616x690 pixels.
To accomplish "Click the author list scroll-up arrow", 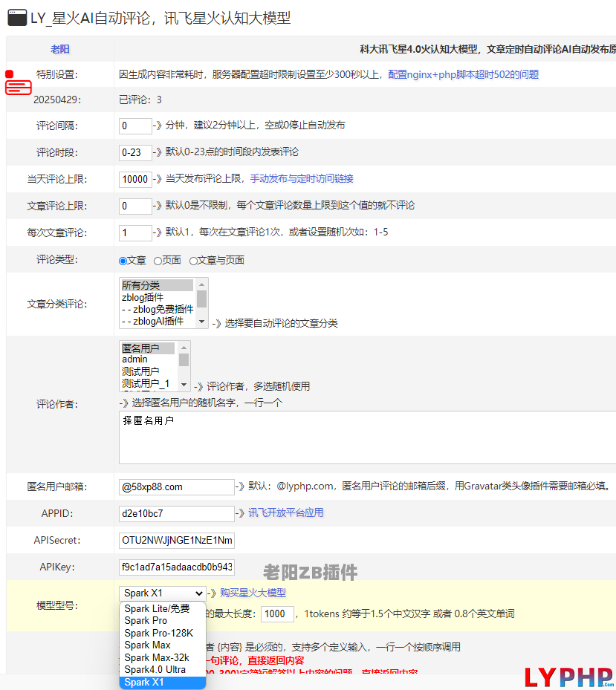I will tap(184, 348).
